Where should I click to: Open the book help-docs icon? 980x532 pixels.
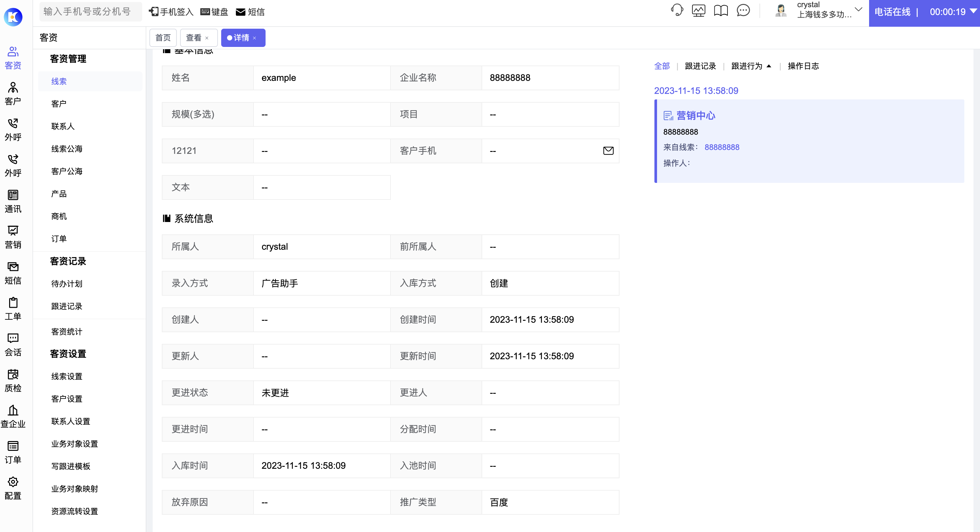[x=721, y=10]
